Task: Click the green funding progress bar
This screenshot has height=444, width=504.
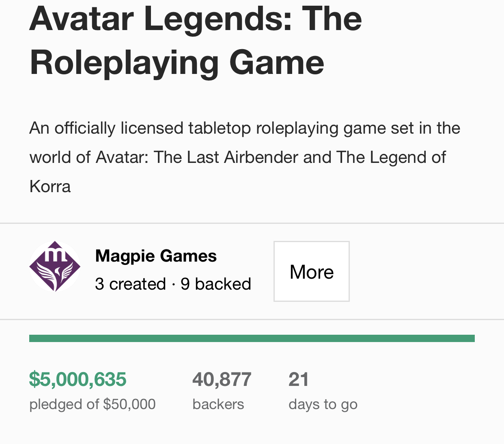Action: coord(252,338)
